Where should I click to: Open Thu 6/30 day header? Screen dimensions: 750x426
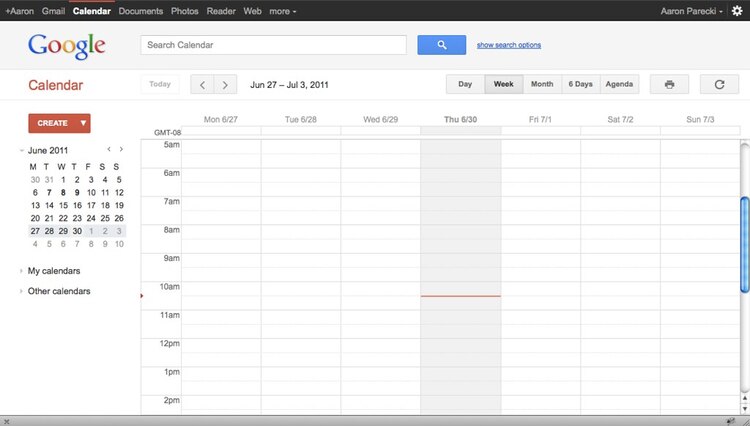click(x=460, y=120)
